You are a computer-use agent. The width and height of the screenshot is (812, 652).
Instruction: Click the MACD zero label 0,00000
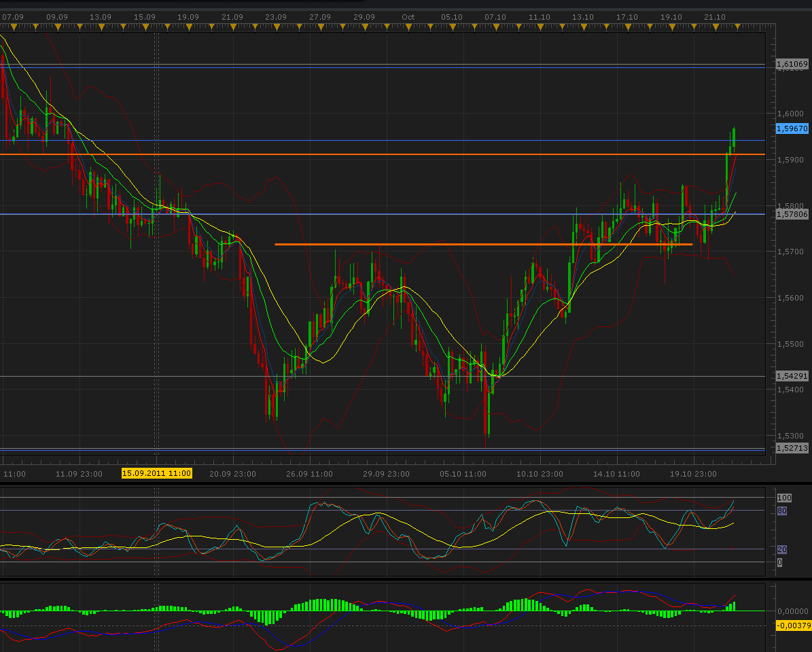793,612
